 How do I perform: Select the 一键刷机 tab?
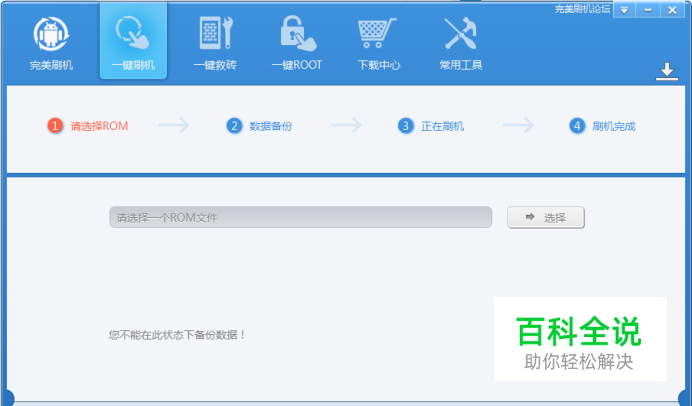[133, 41]
